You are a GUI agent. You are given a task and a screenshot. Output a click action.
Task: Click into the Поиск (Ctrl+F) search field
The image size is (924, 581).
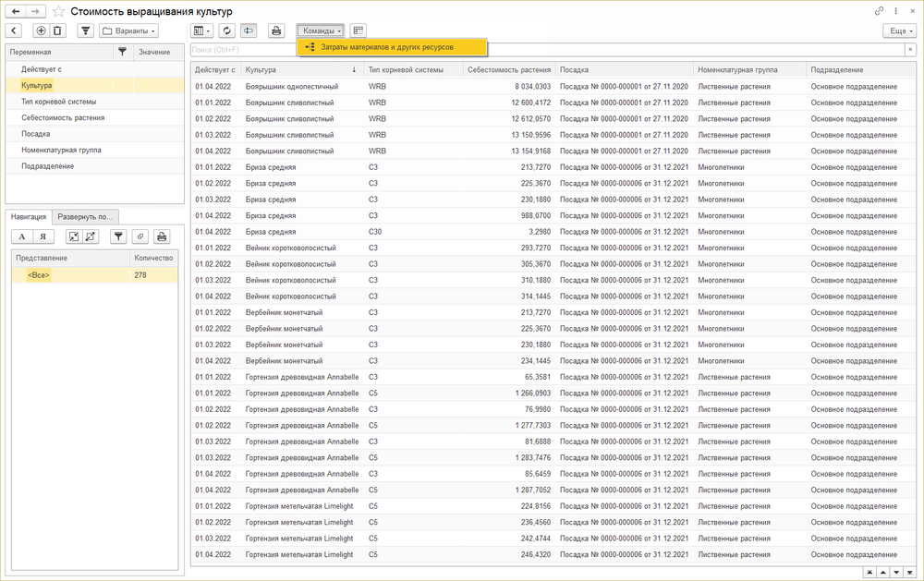[545, 50]
